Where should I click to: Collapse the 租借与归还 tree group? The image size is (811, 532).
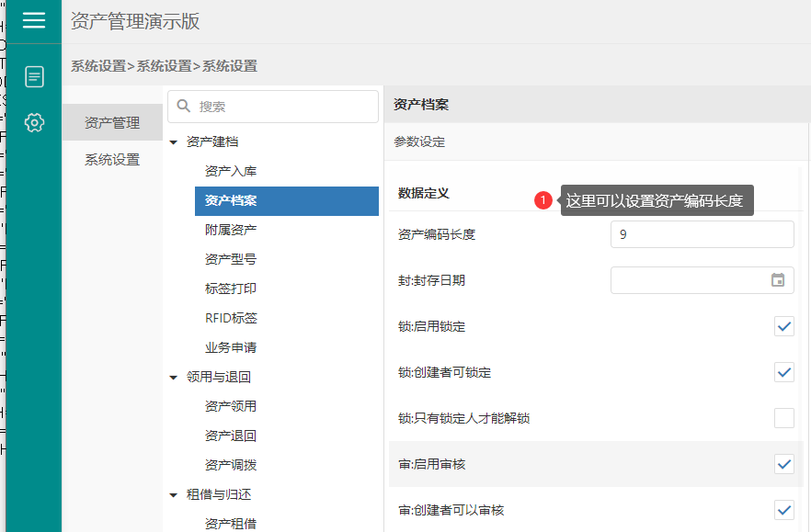tap(174, 494)
